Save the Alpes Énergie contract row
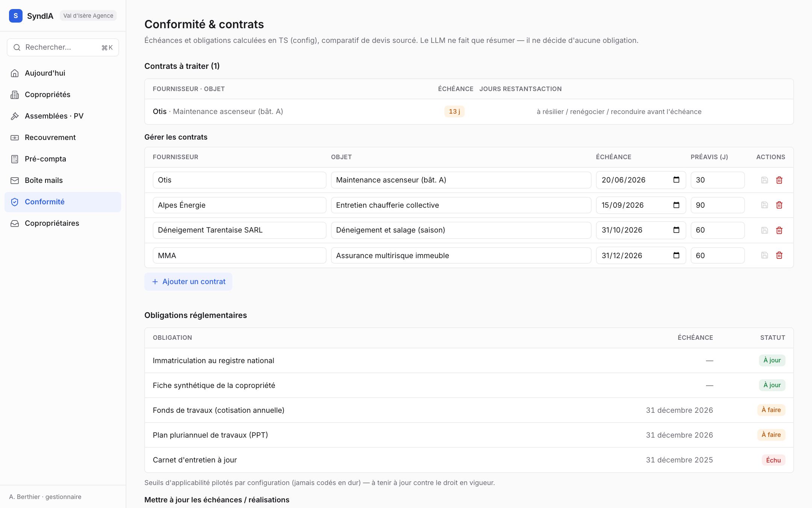 pos(764,205)
